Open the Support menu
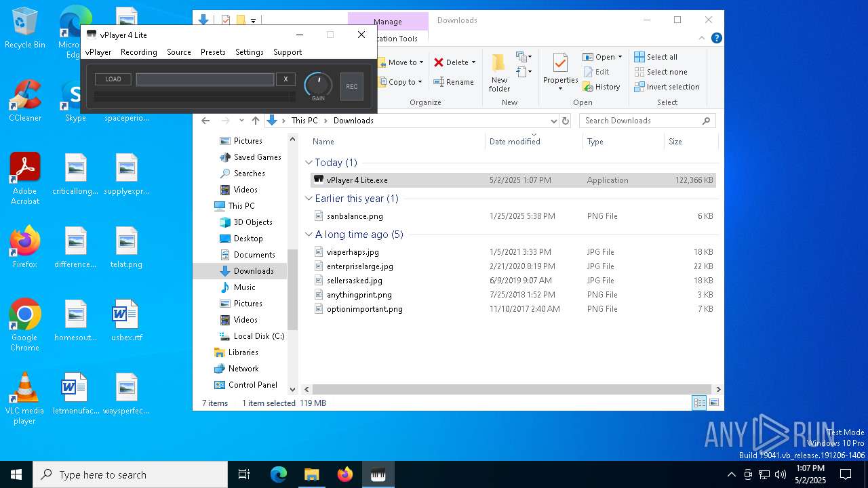868x488 pixels. (x=288, y=52)
